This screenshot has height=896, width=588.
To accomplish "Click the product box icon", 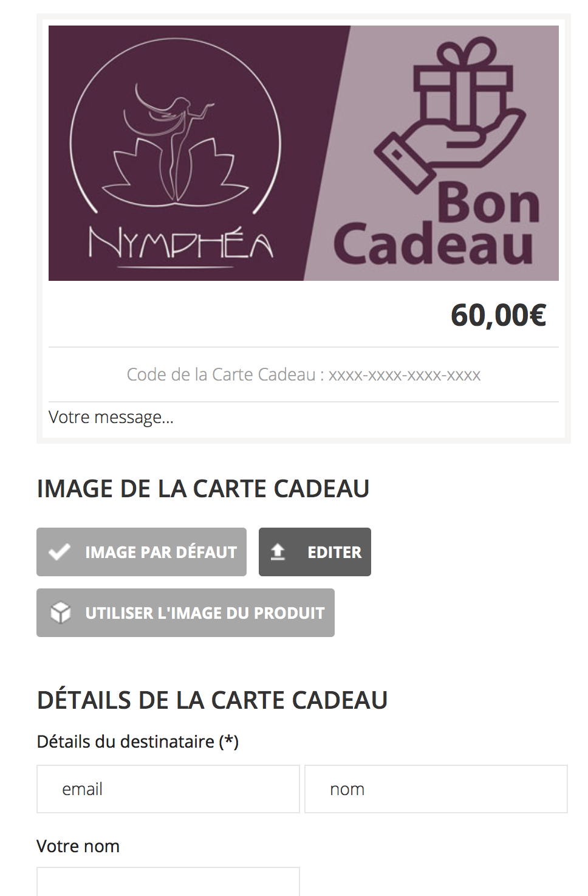I will (60, 613).
